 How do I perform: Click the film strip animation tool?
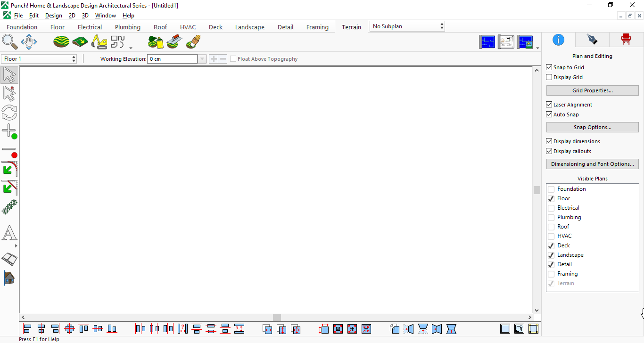coord(9,259)
